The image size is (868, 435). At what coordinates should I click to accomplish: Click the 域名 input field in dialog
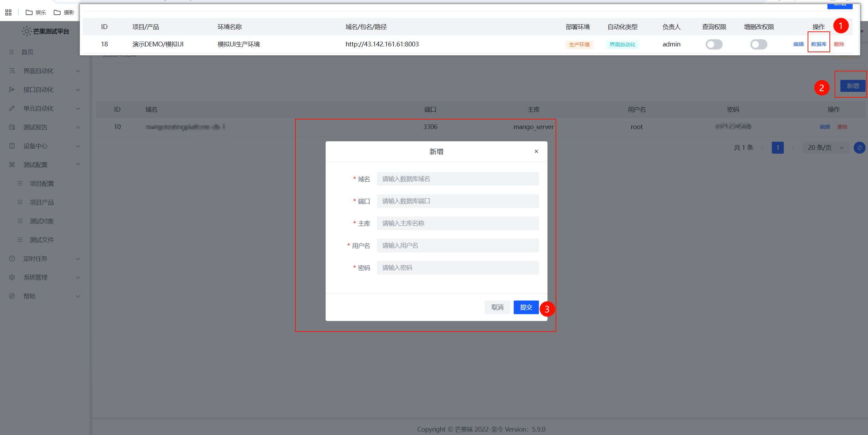coord(457,179)
